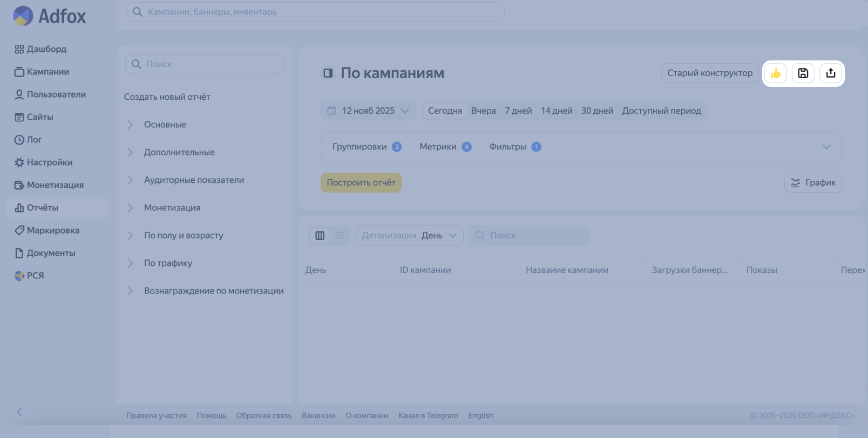Viewport: 868px width, 438px height.
Task: Open Вакансии footer link
Action: tap(318, 415)
